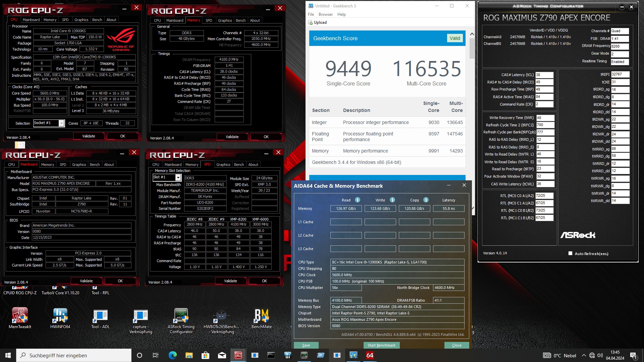Open network status in system tray
This screenshot has width=644, height=362.
pyautogui.click(x=592, y=355)
